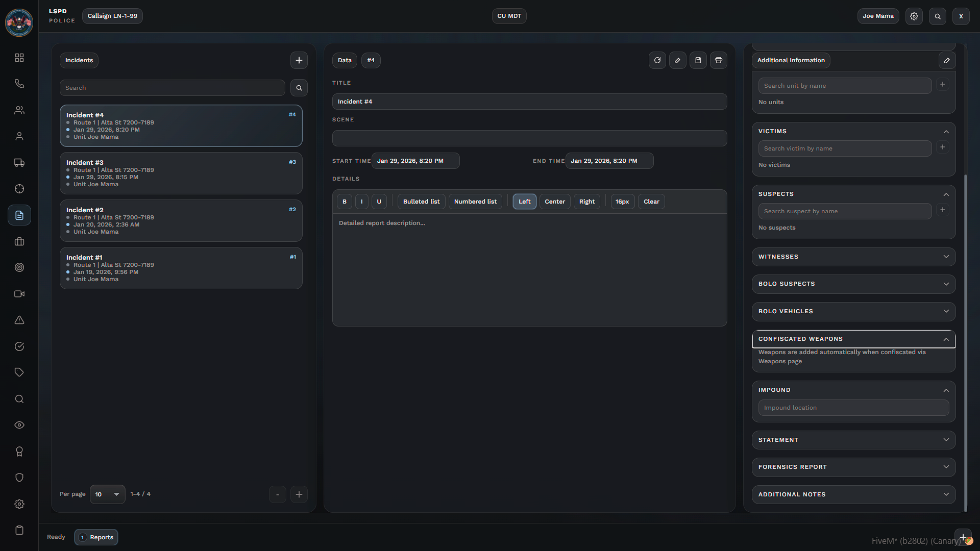Viewport: 980px width, 551px height.
Task: Toggle bold formatting in details editor
Action: 345,202
